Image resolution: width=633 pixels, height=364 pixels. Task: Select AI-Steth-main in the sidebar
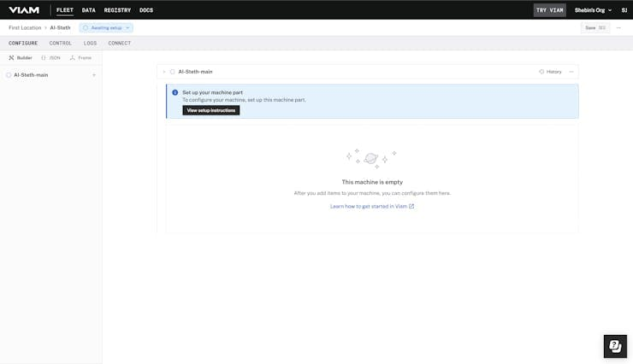(31, 75)
